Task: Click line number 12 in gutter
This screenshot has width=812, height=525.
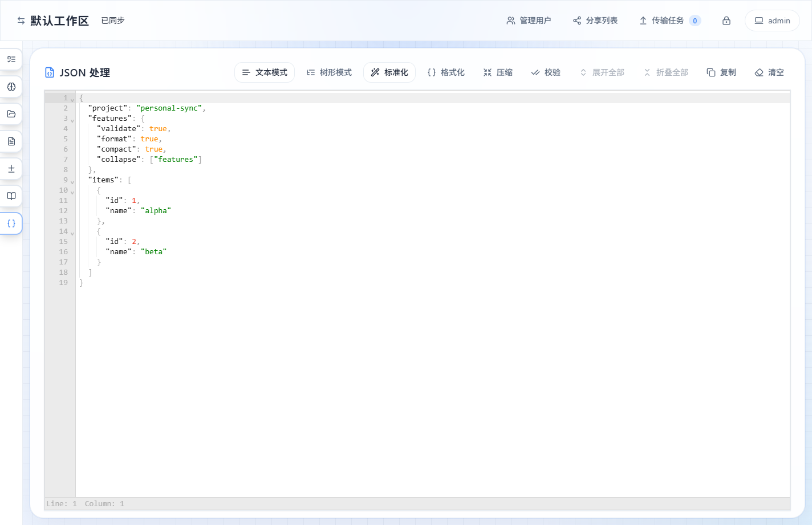Action: click(x=63, y=211)
